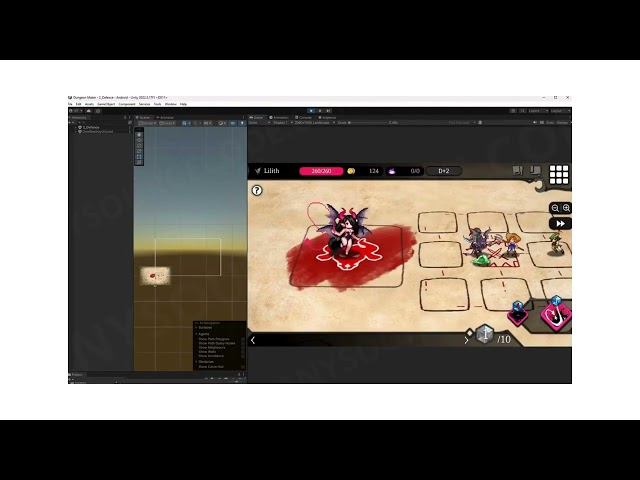This screenshot has width=640, height=480.
Task: Select the Transform tool in Scene toolbar
Action: click(139, 162)
